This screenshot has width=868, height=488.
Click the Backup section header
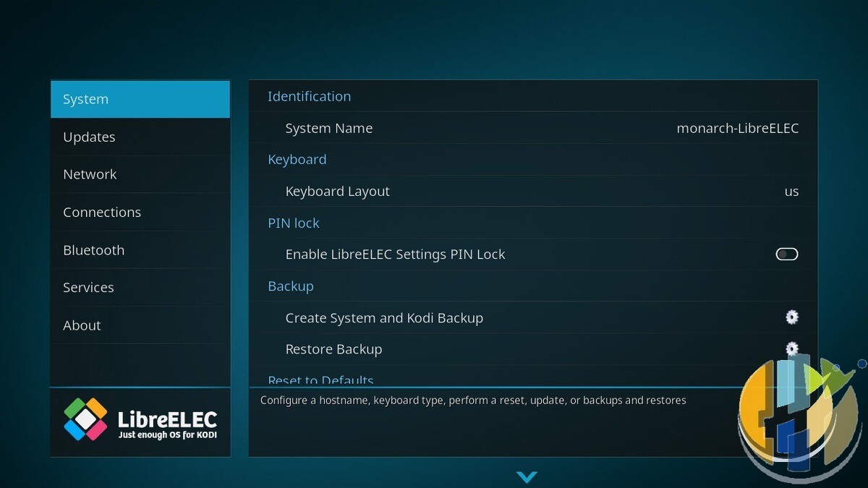pyautogui.click(x=291, y=286)
